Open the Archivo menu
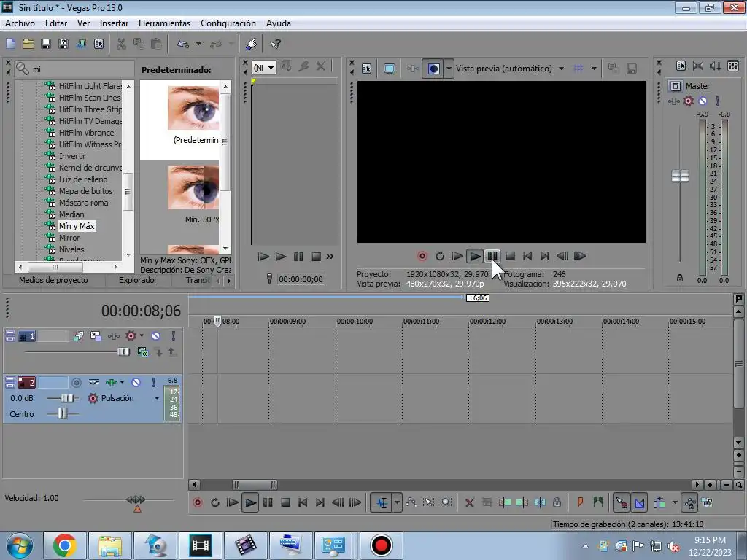 coord(20,23)
